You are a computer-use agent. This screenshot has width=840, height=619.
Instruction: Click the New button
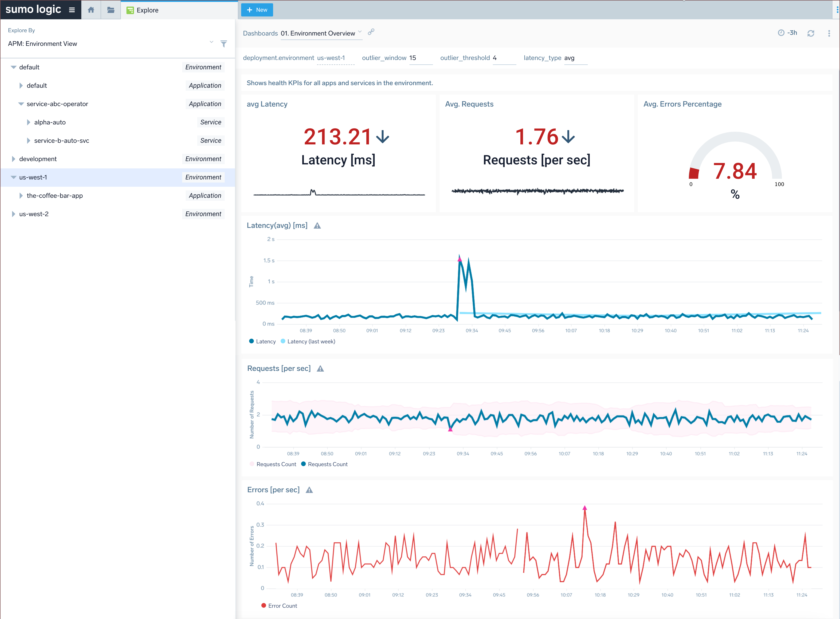[257, 10]
